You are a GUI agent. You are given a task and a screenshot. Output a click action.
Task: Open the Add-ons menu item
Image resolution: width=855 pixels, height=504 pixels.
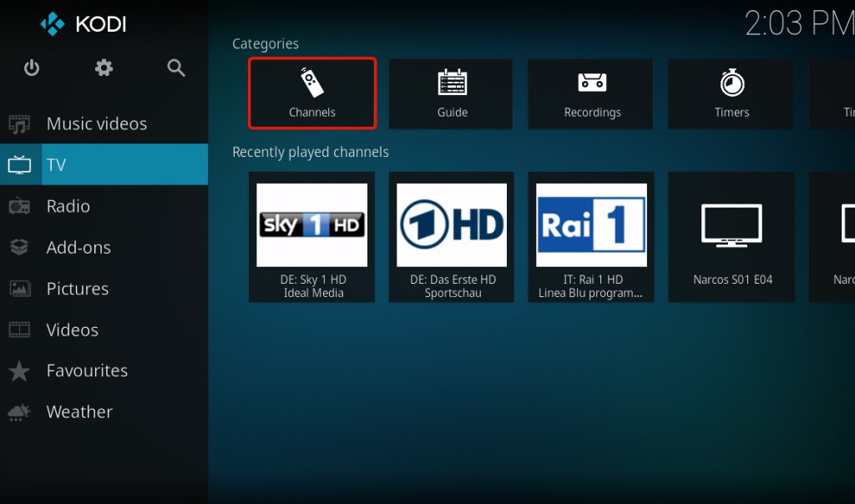point(104,247)
